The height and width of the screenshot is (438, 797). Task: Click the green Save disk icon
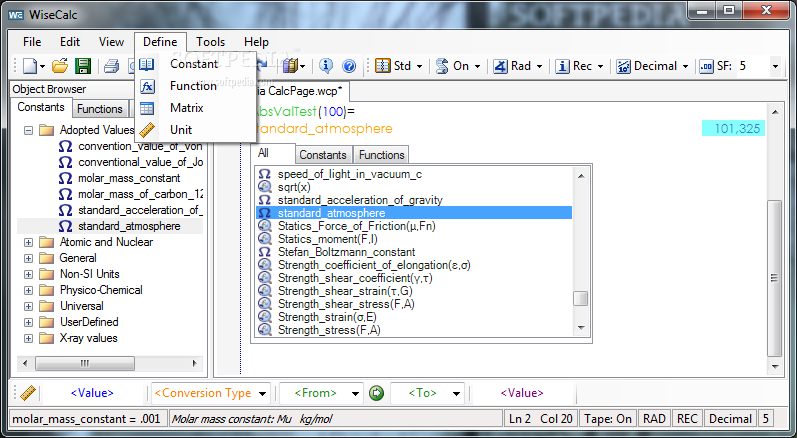[83, 66]
